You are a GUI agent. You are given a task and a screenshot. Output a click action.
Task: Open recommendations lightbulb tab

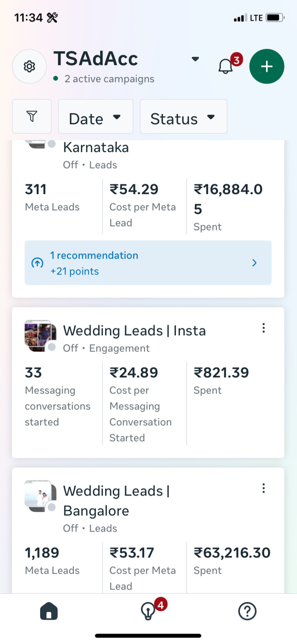click(x=148, y=611)
